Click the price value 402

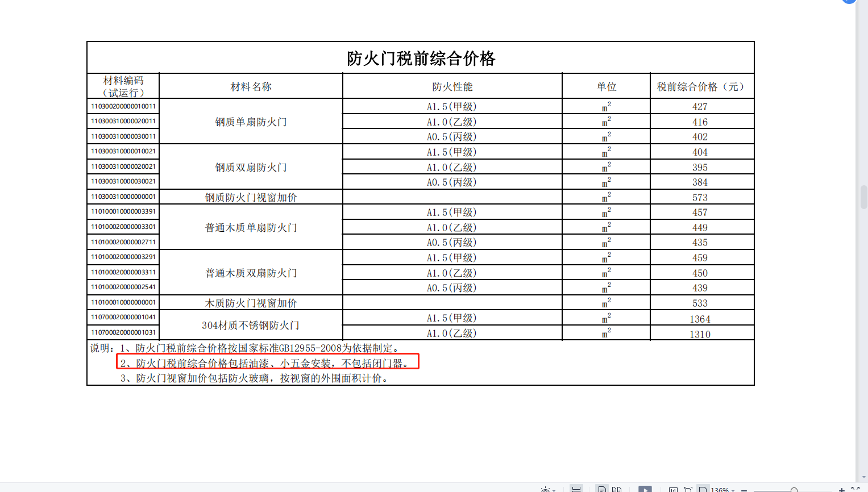point(700,137)
